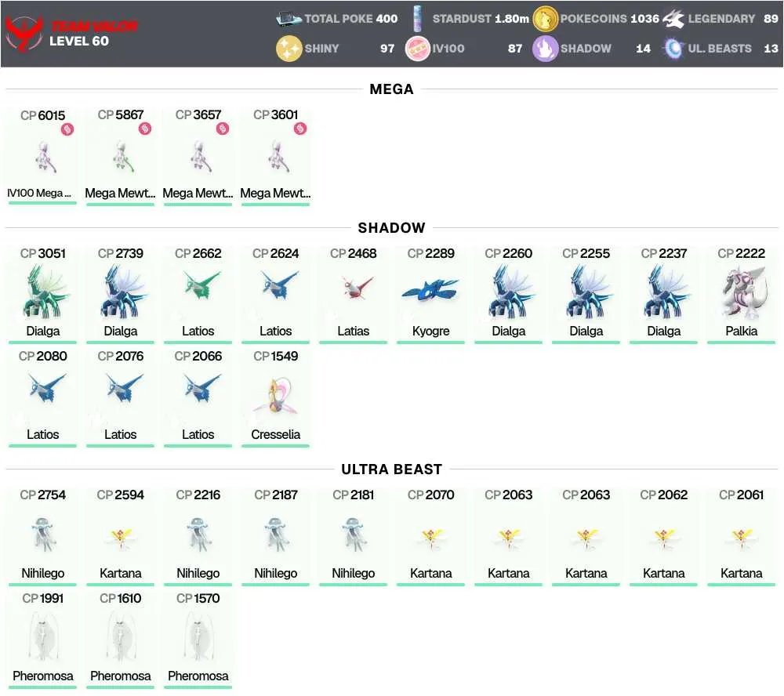This screenshot has width=784, height=696.
Task: Click the "IV100 Mega ..." name label
Action: 39,193
